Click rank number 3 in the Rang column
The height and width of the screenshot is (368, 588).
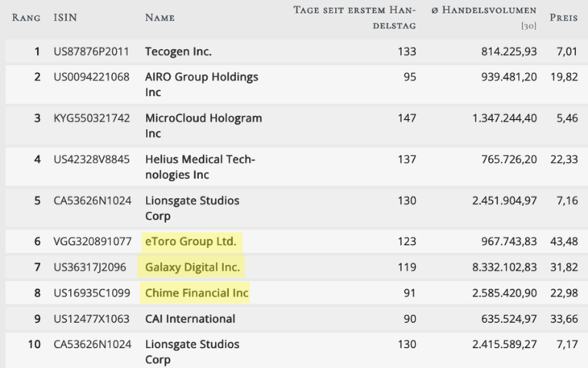point(37,118)
